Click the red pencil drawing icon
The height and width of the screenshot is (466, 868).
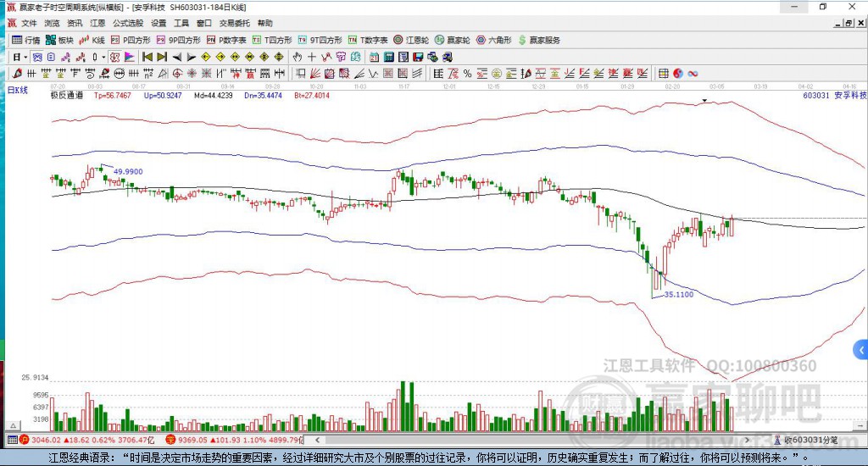tap(17, 74)
